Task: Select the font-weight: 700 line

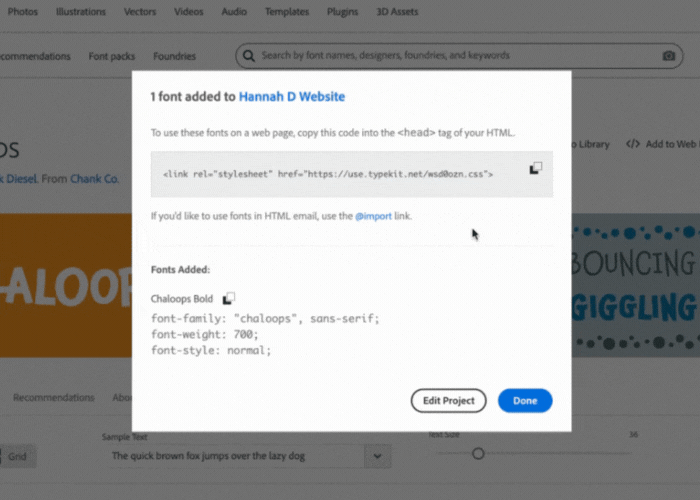Action: [x=204, y=334]
